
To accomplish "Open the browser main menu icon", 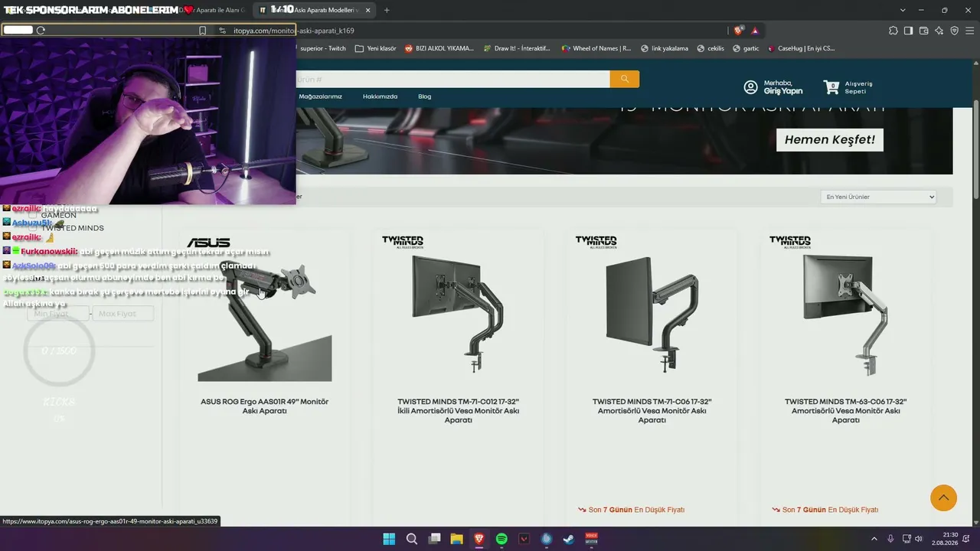I will coord(969,31).
